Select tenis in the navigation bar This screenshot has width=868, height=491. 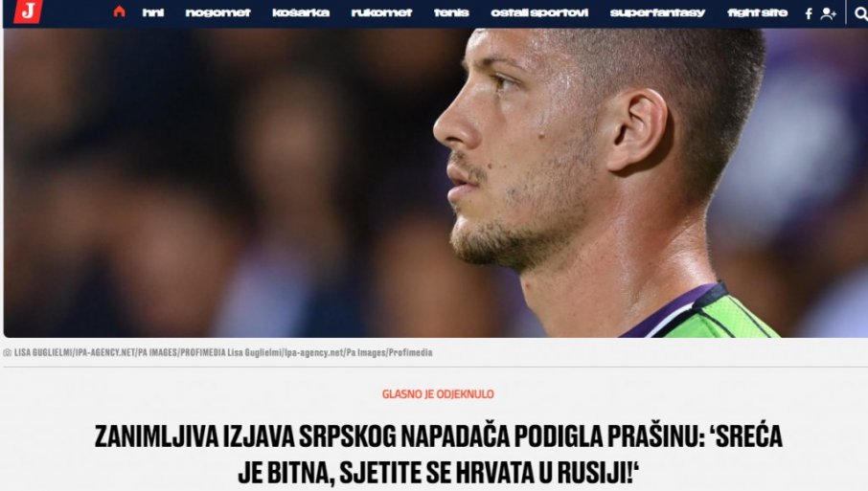[451, 12]
